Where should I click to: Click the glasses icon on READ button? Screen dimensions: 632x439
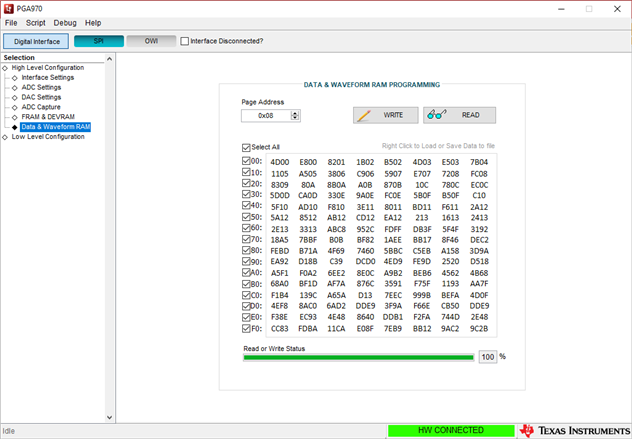(x=437, y=114)
